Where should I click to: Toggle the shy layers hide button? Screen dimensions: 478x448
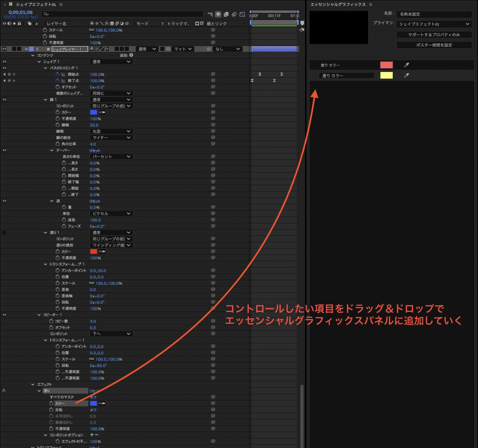coord(218,14)
